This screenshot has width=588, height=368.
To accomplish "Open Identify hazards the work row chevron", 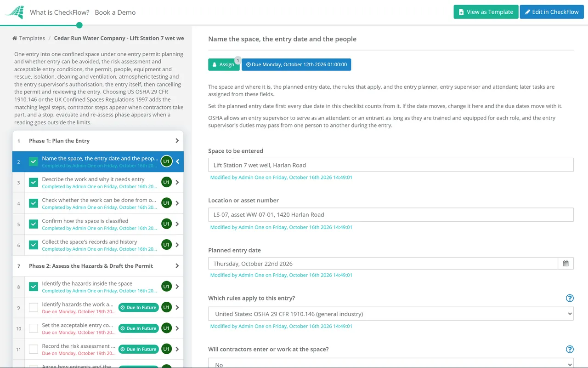I will (x=177, y=308).
